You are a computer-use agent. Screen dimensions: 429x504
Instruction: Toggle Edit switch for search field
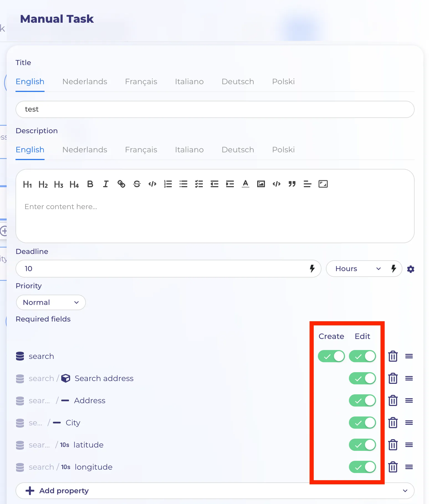coord(362,356)
